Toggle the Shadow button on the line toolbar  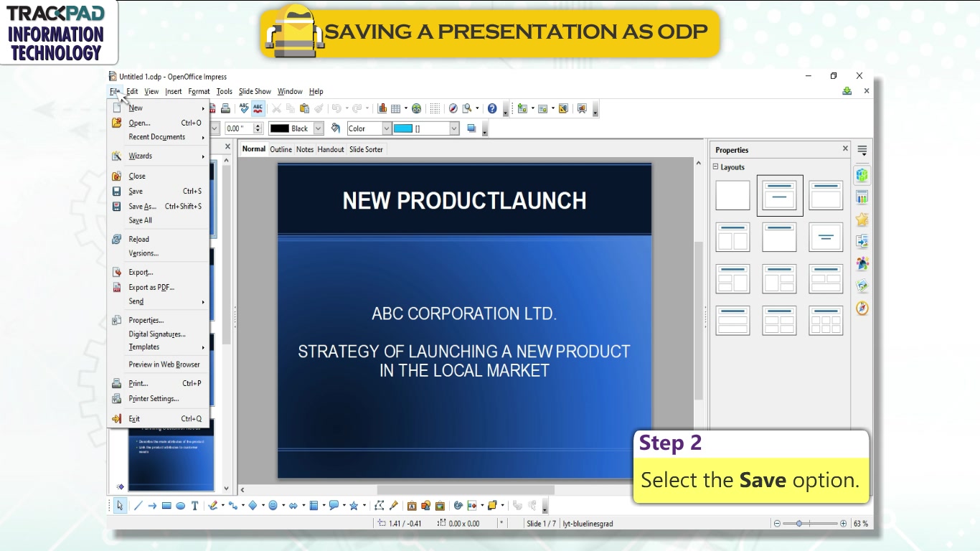click(x=471, y=128)
